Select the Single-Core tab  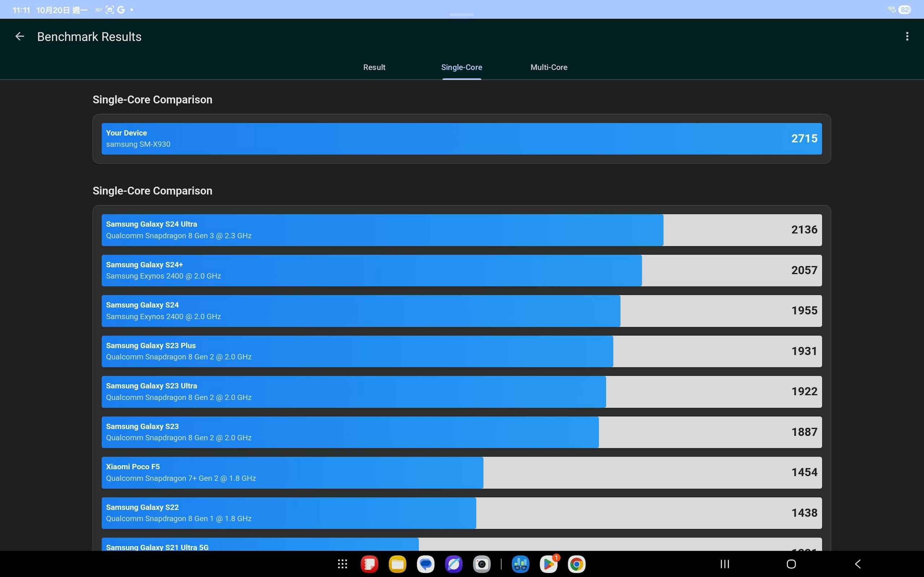[461, 68]
